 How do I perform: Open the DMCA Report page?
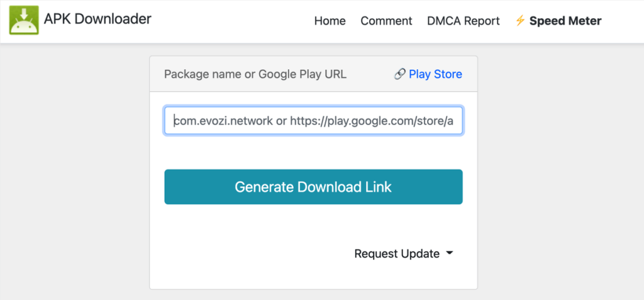pos(464,21)
